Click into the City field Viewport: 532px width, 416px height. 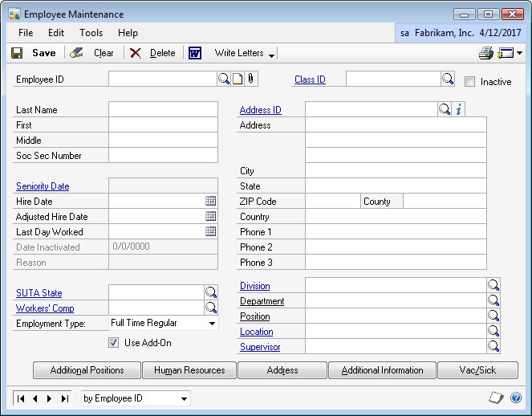(x=396, y=170)
